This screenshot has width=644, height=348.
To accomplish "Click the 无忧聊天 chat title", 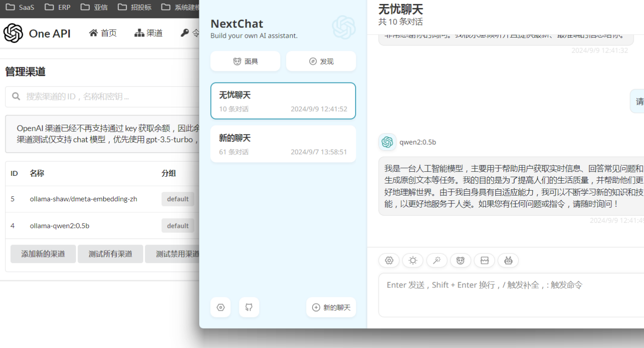I will pos(401,9).
